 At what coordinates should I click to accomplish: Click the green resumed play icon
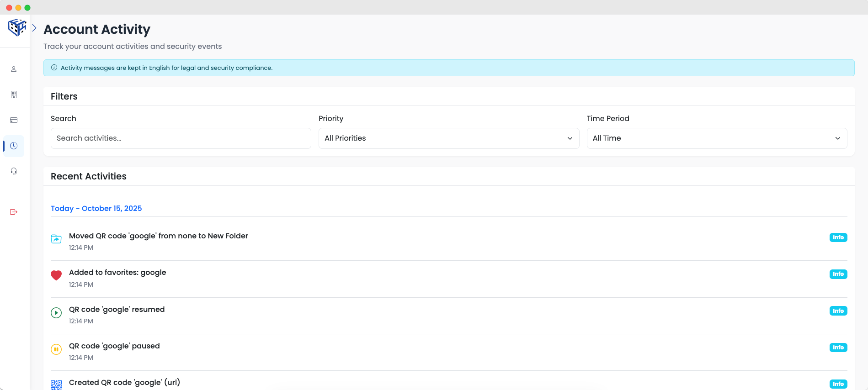pyautogui.click(x=56, y=313)
